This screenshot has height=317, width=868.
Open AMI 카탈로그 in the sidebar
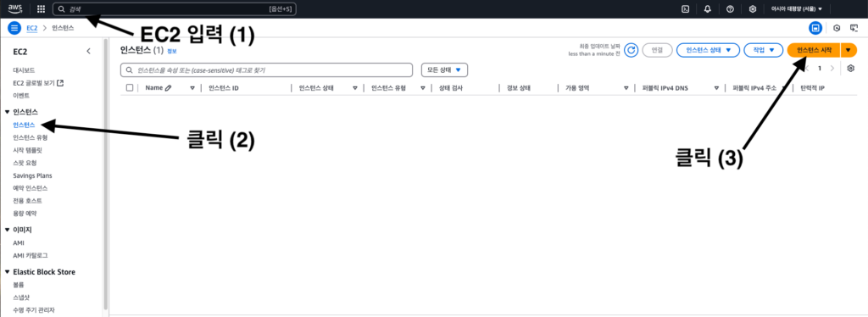click(30, 256)
